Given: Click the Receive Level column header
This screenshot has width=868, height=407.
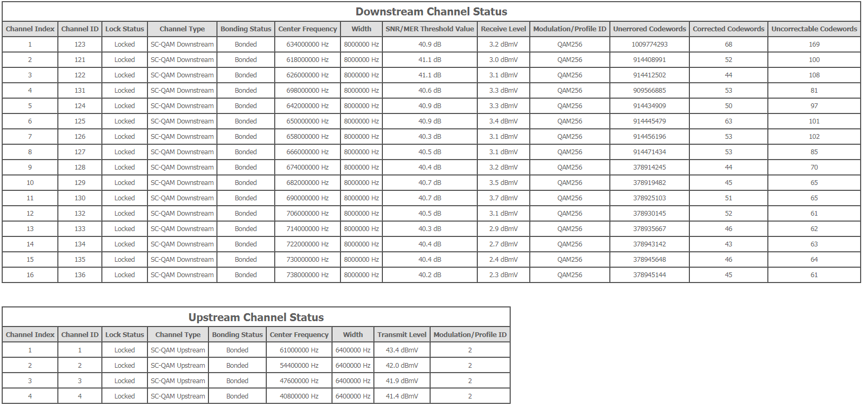Looking at the screenshot, I should coord(503,29).
